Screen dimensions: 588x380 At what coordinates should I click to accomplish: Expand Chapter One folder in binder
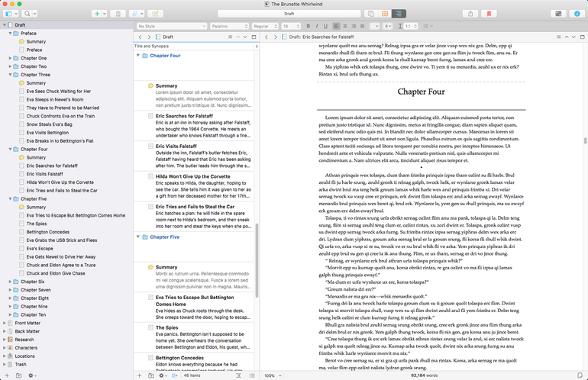point(10,58)
